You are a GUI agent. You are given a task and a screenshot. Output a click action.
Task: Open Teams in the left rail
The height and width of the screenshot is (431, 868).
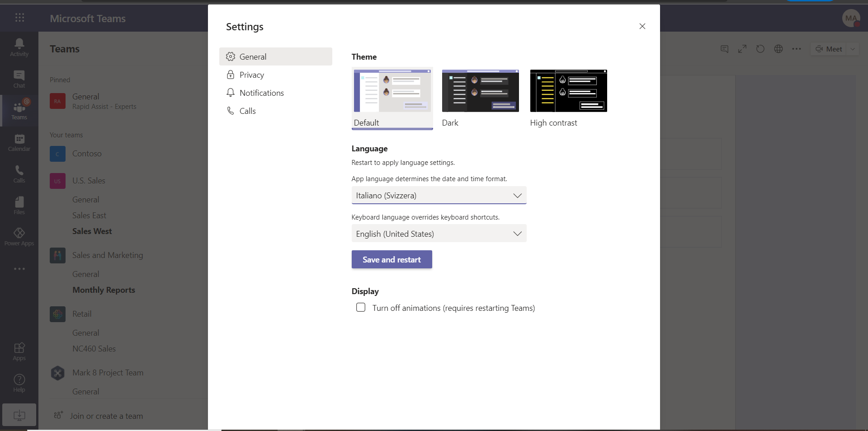19,111
